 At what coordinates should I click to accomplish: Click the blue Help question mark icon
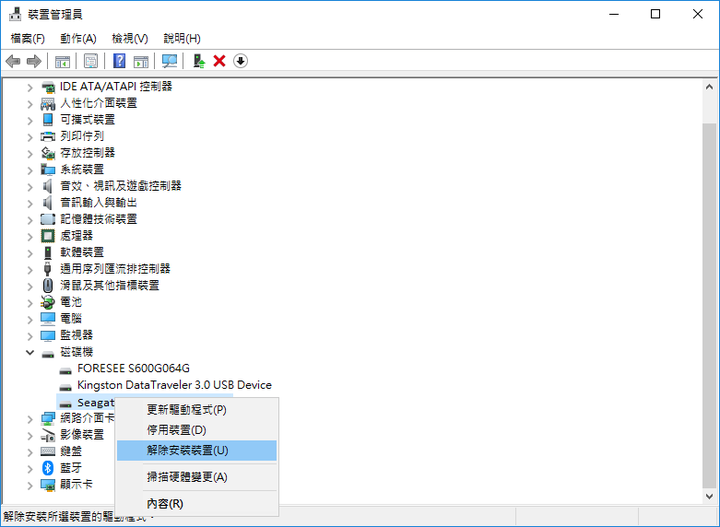(119, 61)
